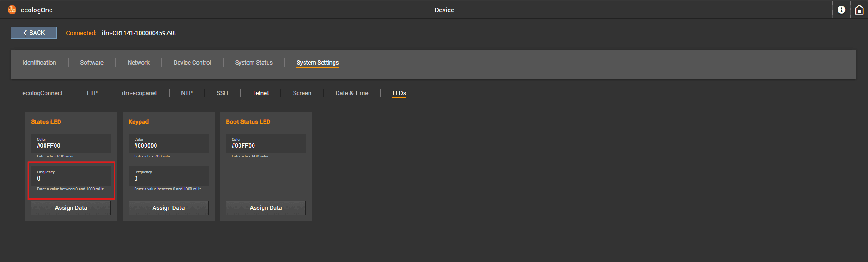Go to home via house icon

pos(859,10)
